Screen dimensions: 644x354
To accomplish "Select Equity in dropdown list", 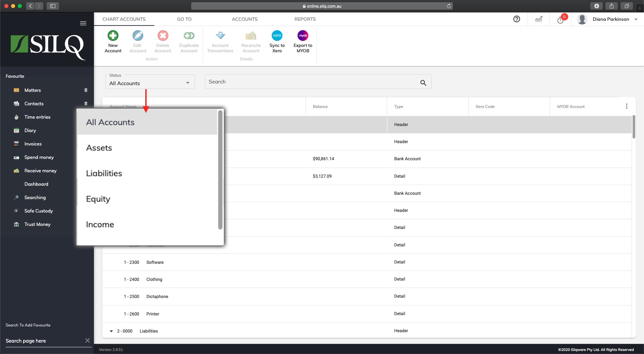I will point(147,199).
